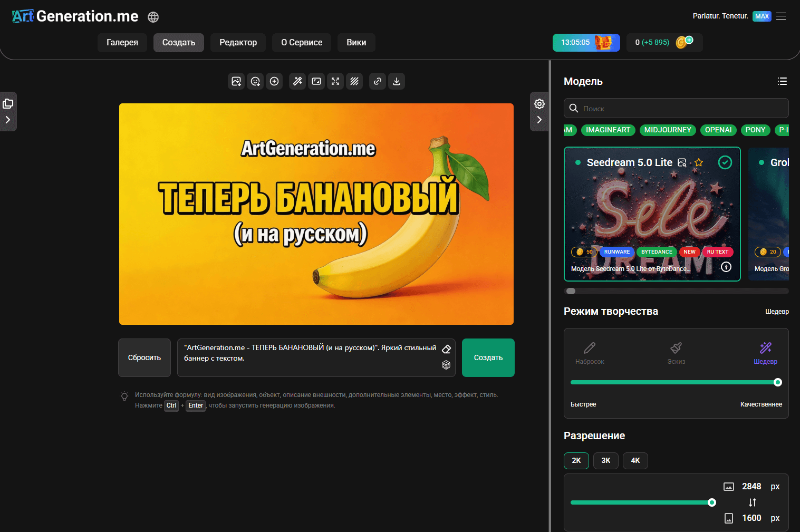Select the Набросок creativity mode

pos(590,353)
